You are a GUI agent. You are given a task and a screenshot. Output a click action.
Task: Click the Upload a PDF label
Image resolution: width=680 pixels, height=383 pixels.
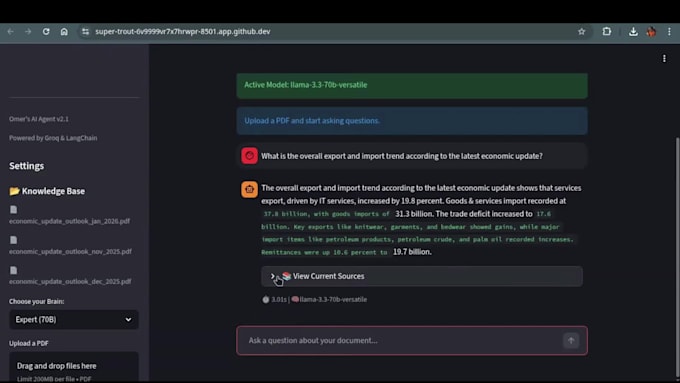click(29, 343)
